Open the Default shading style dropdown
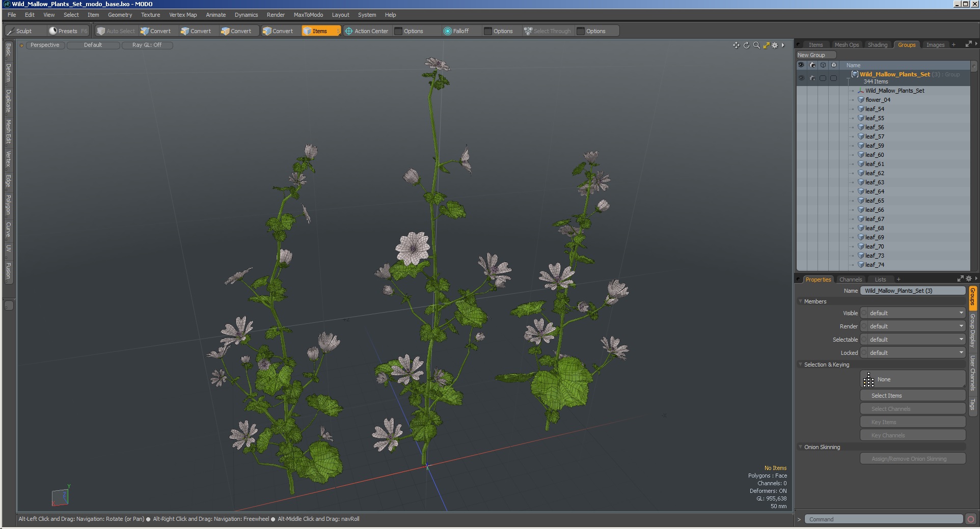This screenshot has height=529, width=980. click(x=93, y=45)
